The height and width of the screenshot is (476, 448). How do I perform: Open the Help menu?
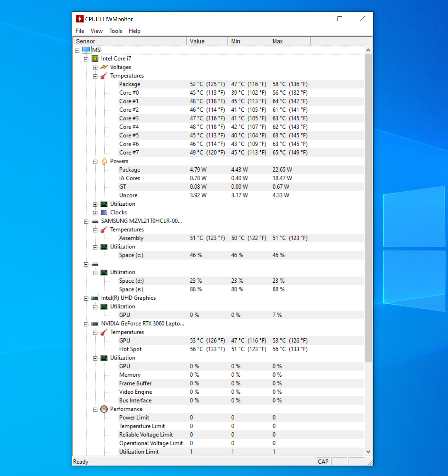point(135,31)
